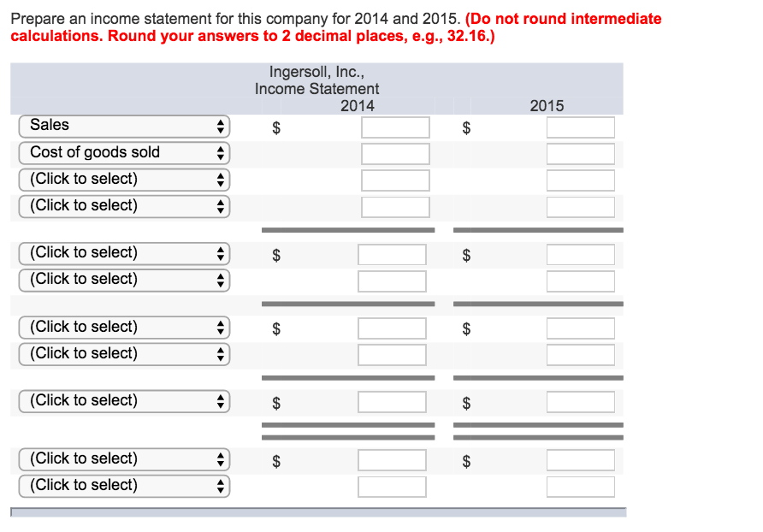The height and width of the screenshot is (532, 763).
Task: Expand the third row Click to select dropdown
Action: [124, 180]
